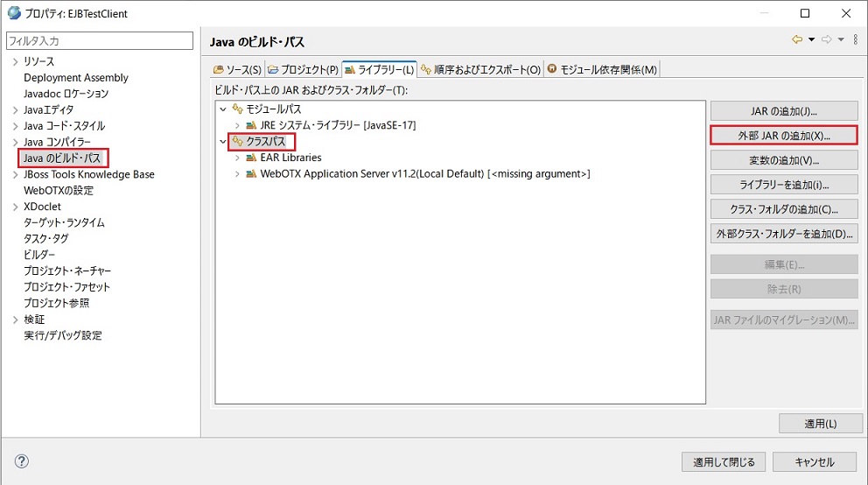Open back history dropdown arrow
868x485 pixels.
tap(811, 39)
